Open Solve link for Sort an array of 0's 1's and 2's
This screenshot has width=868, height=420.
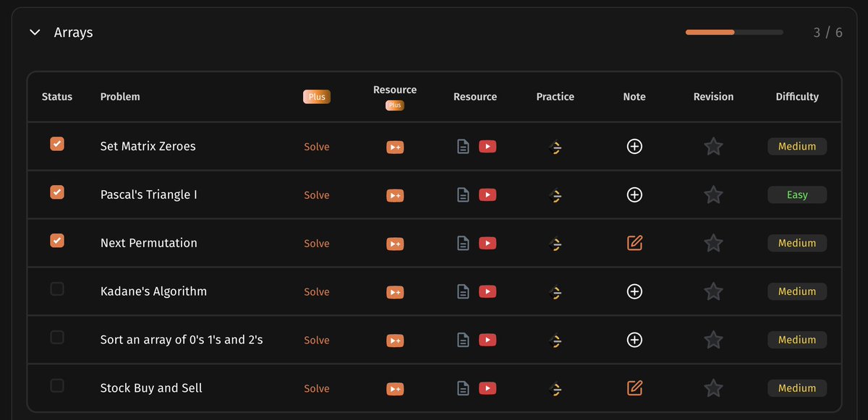coord(317,340)
